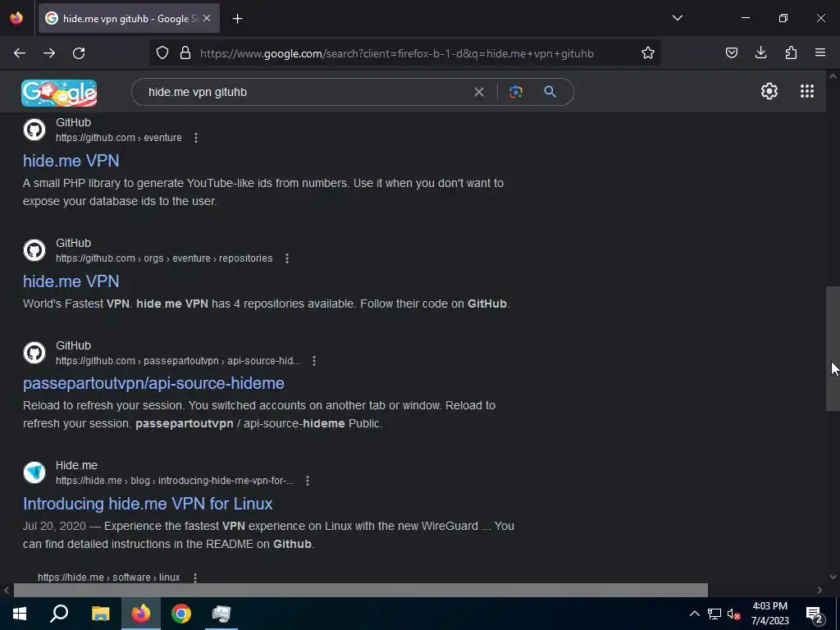Click the vertical scrollbar thumb
Viewport: 840px width, 630px height.
[x=833, y=349]
